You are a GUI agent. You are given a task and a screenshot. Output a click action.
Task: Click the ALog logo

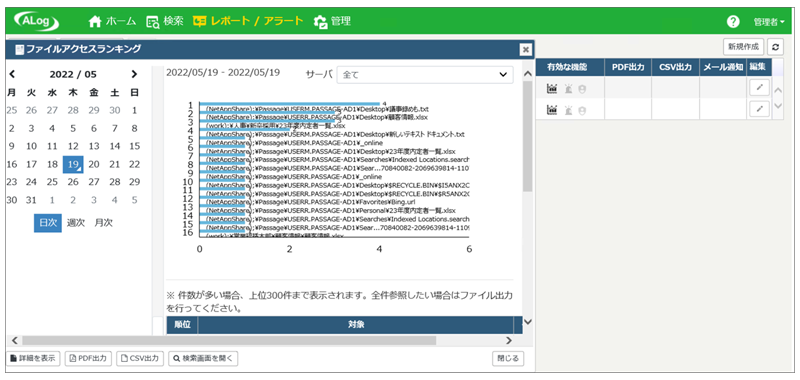(x=37, y=21)
